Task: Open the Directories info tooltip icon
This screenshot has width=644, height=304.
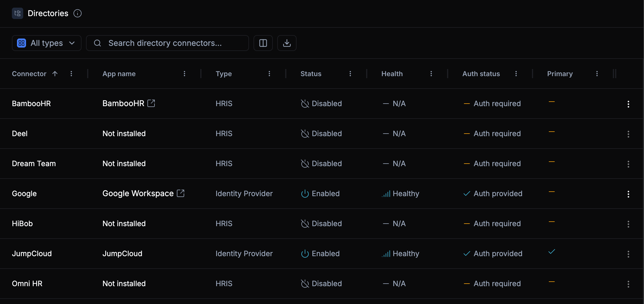Action: [77, 13]
